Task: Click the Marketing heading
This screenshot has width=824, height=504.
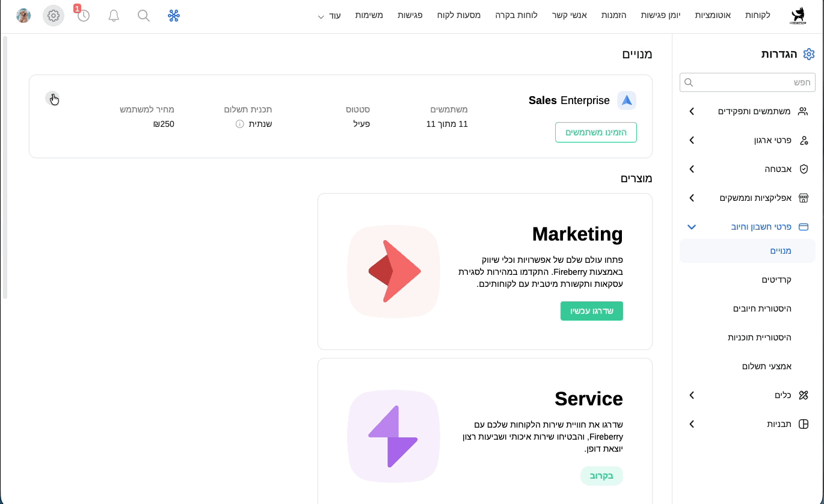Action: (577, 234)
